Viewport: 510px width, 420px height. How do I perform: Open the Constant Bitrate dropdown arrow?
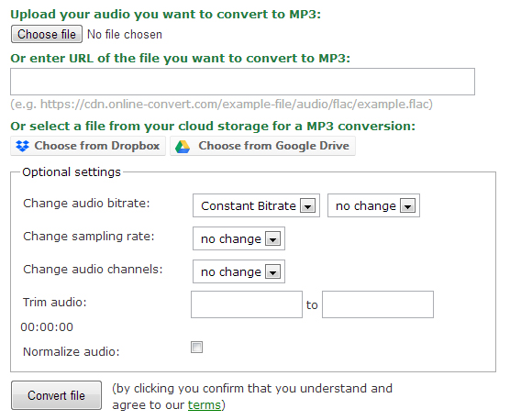pyautogui.click(x=307, y=205)
